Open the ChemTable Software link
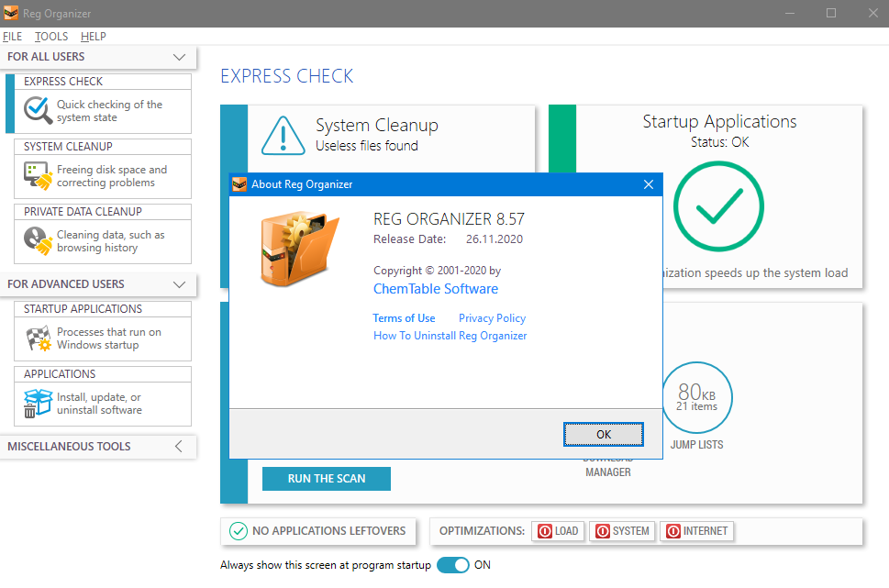This screenshot has height=588, width=889. click(436, 289)
